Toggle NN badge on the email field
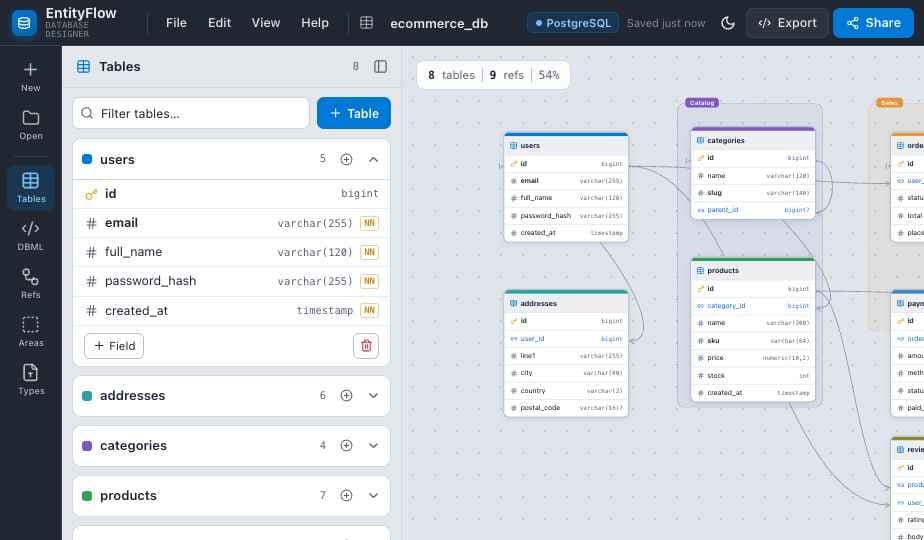 369,223
